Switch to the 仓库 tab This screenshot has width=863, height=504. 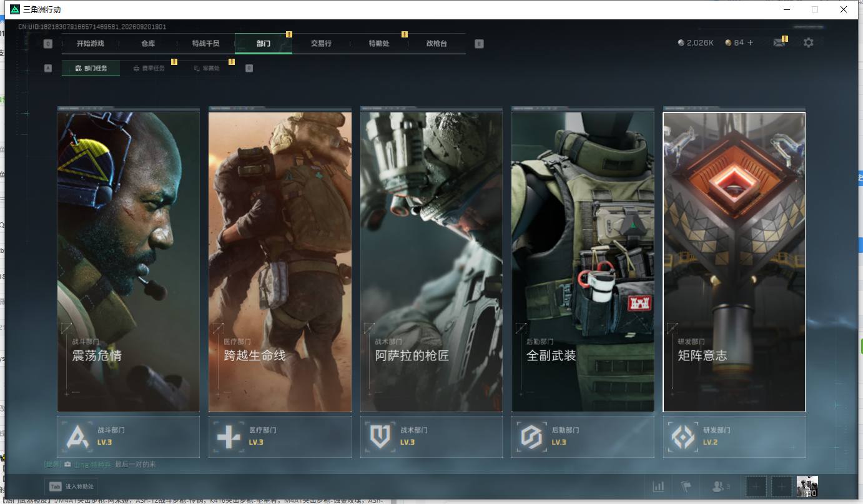pos(148,44)
